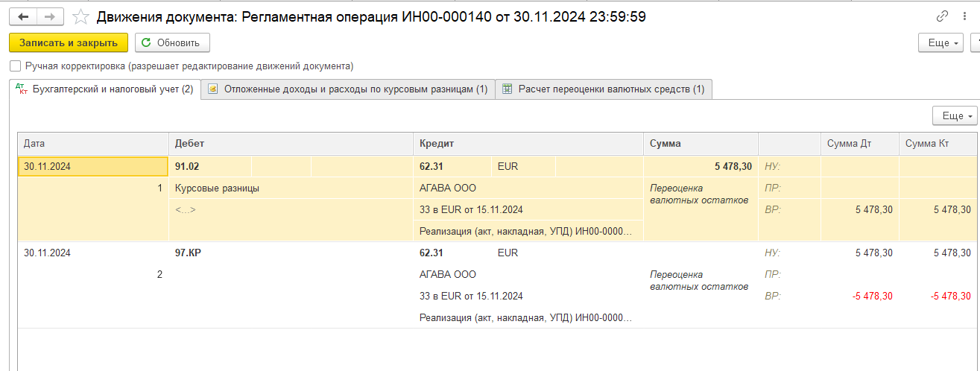980x371 pixels.
Task: Go back with the left arrow
Action: click(24, 16)
